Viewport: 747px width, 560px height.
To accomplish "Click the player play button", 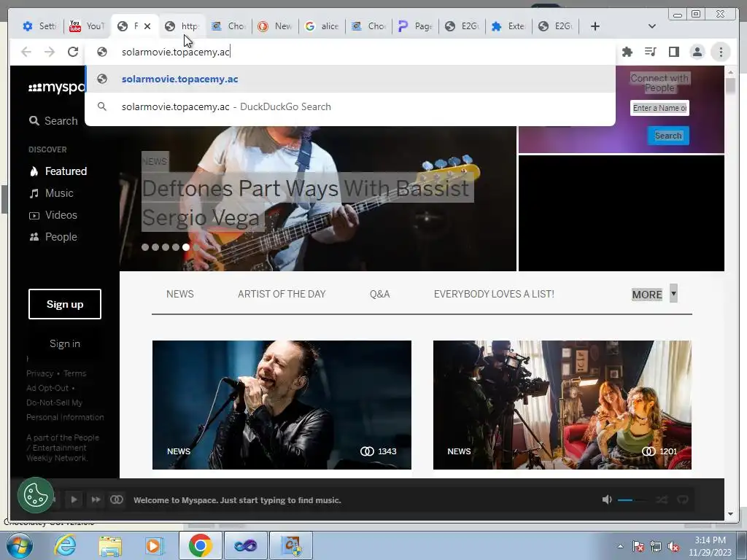I will click(74, 499).
